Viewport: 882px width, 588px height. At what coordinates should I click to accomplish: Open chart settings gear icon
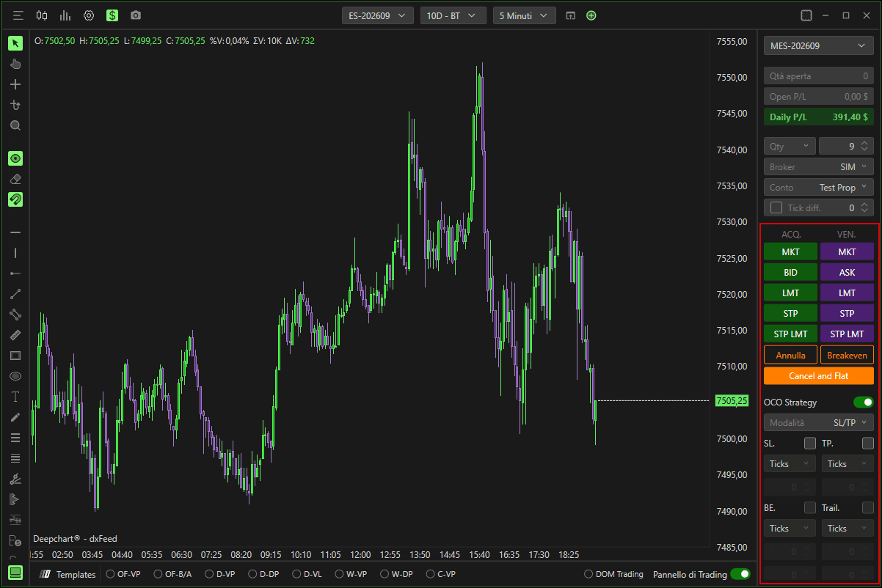pos(89,15)
